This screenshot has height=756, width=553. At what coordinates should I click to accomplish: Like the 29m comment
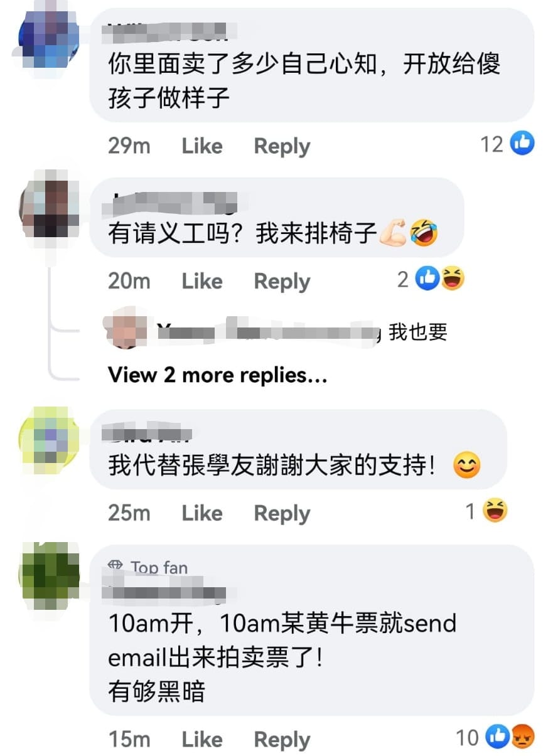point(202,146)
